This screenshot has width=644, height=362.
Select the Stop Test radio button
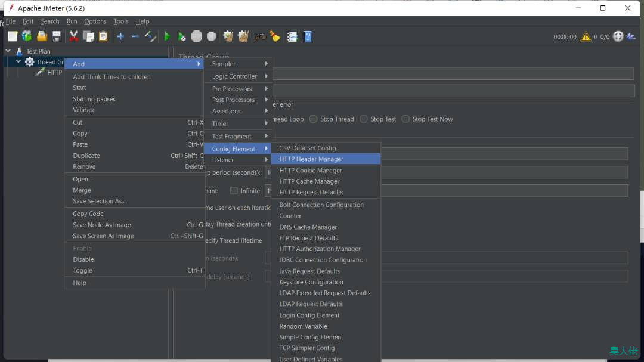point(364,119)
